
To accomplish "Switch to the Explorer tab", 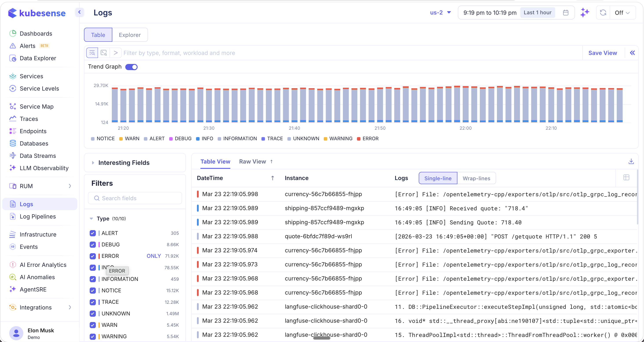I will pyautogui.click(x=129, y=35).
